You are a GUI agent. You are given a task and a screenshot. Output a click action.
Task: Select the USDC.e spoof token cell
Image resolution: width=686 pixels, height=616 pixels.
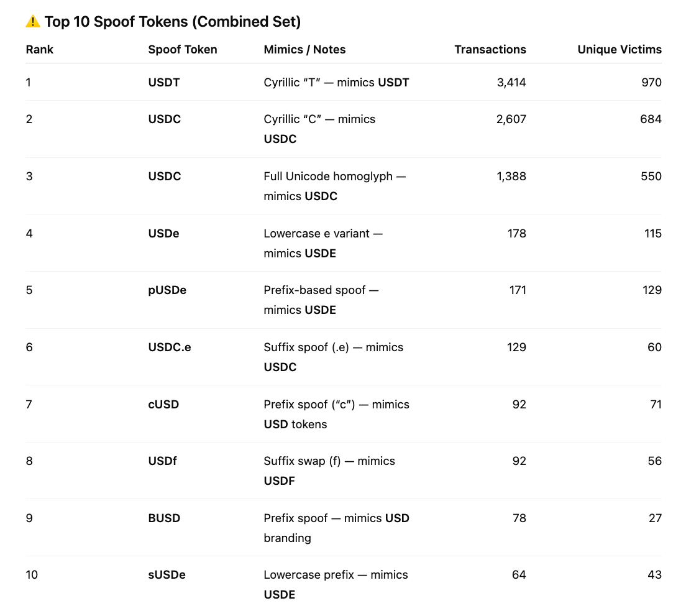click(x=170, y=347)
